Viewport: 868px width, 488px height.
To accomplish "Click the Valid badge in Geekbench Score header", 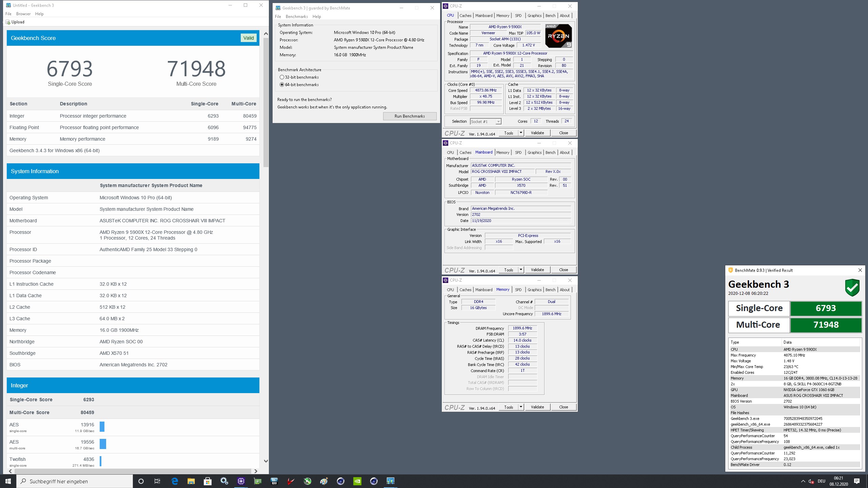I will 249,38.
